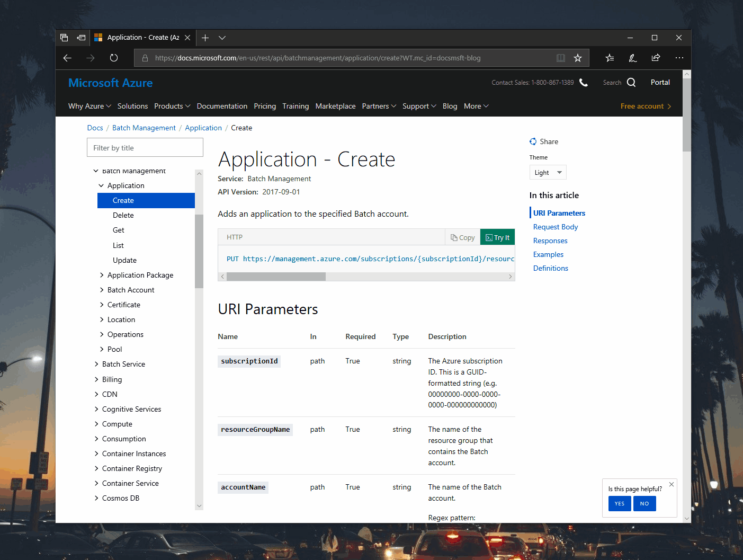743x560 pixels.
Task: Answer YES to page helpful
Action: (x=620, y=504)
